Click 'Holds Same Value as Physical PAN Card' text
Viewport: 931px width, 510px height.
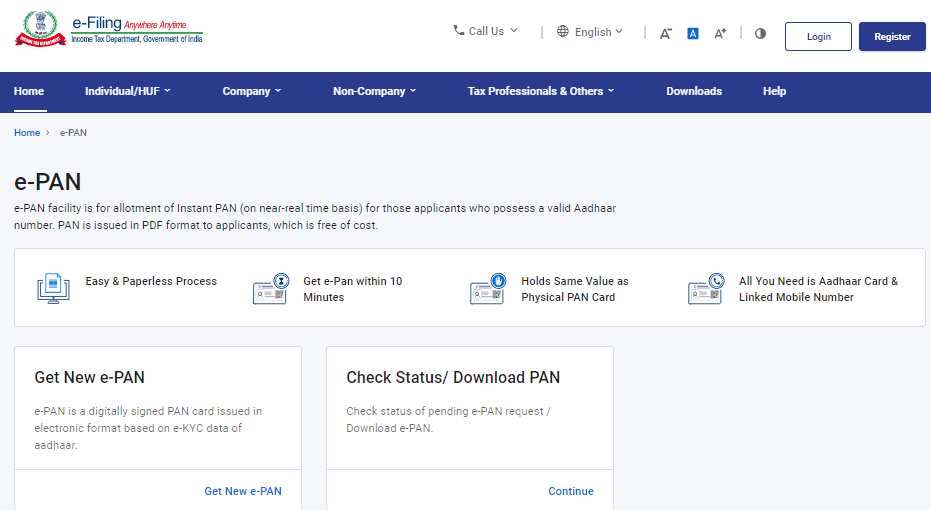pos(575,289)
